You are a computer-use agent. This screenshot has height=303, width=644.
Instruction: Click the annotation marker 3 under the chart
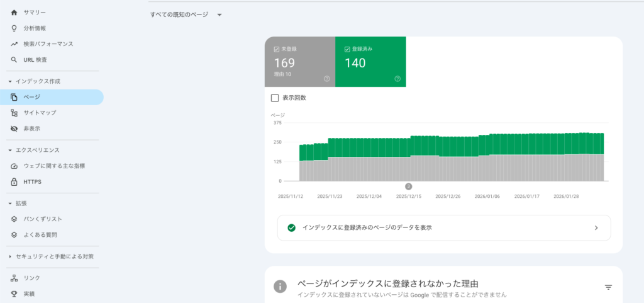[408, 186]
